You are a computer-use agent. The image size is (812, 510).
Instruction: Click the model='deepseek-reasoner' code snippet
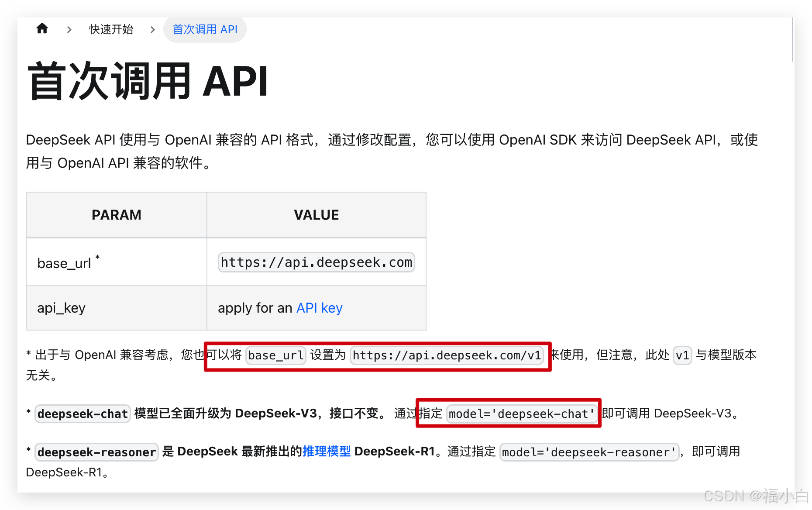click(589, 452)
